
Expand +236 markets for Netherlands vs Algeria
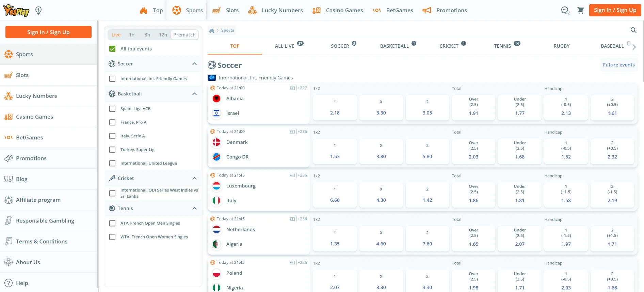click(302, 219)
